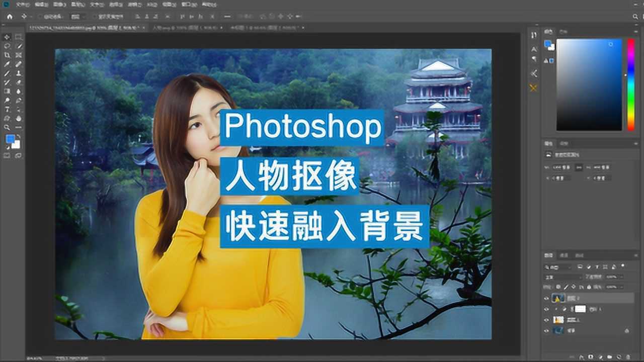Image resolution: width=644 pixels, height=362 pixels.
Task: Select the Gradient tool
Action: 7,91
